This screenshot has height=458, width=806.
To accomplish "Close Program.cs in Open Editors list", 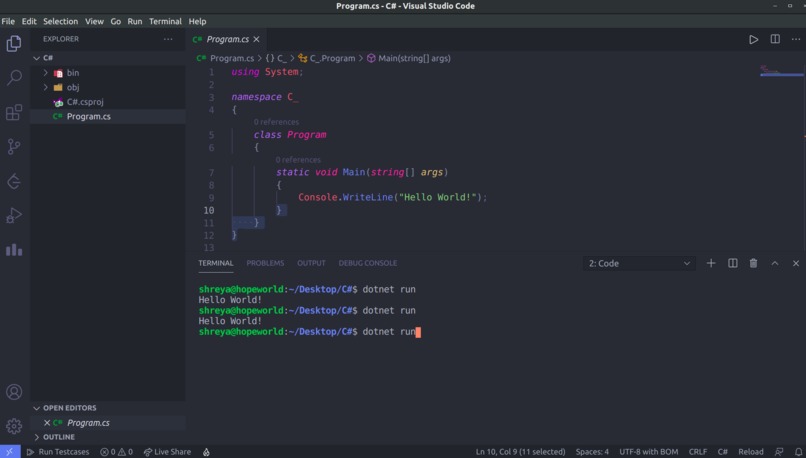I will pyautogui.click(x=47, y=423).
